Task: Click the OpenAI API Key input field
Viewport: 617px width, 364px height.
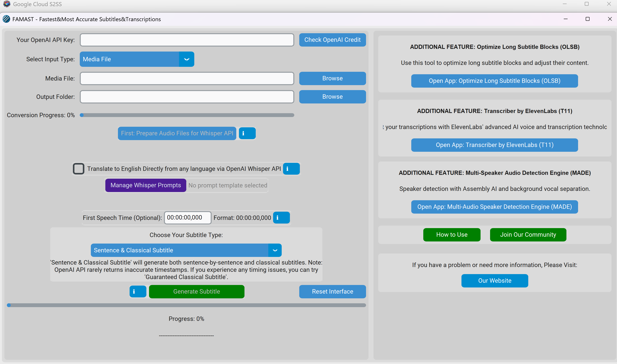Action: (187, 40)
